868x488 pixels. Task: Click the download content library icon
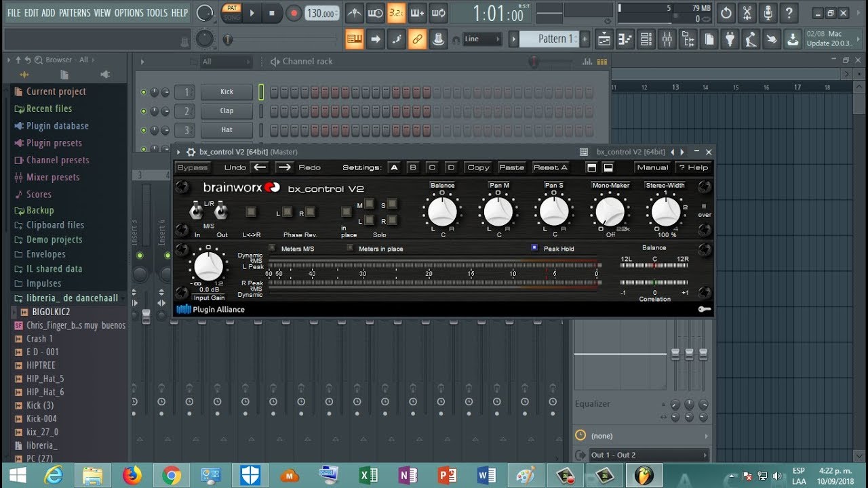coord(793,39)
